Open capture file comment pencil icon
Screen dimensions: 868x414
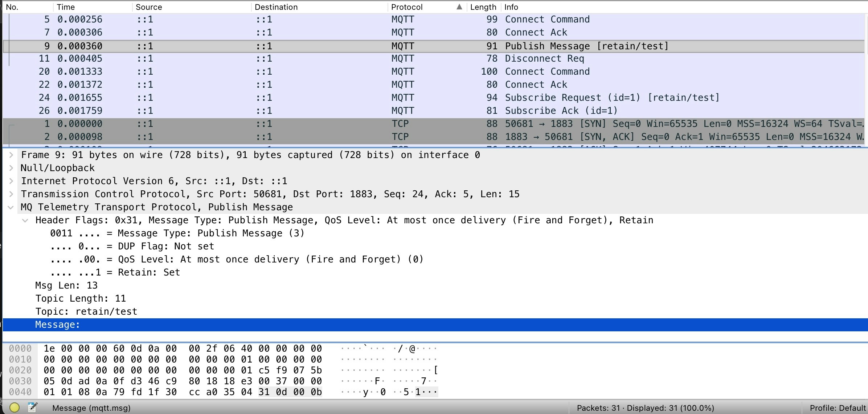[x=32, y=407]
